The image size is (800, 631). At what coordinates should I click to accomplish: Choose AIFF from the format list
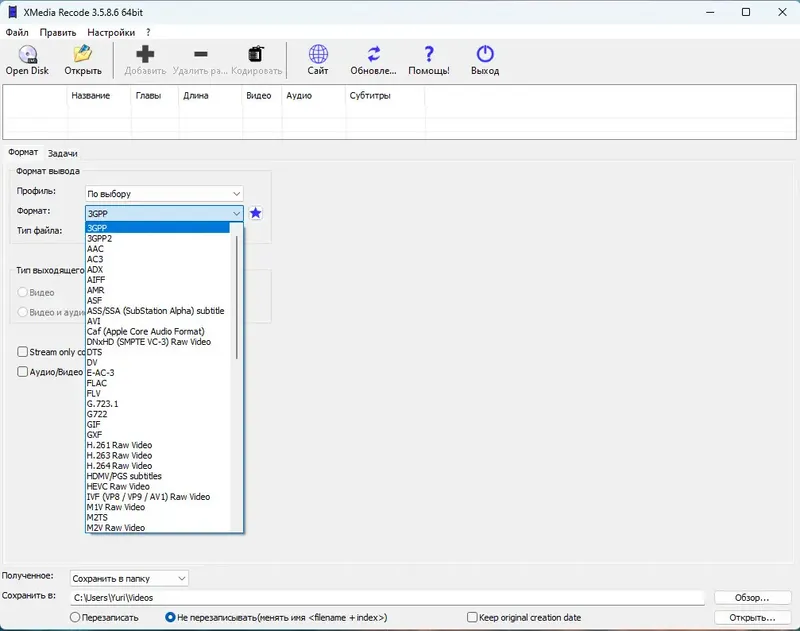pyautogui.click(x=158, y=280)
